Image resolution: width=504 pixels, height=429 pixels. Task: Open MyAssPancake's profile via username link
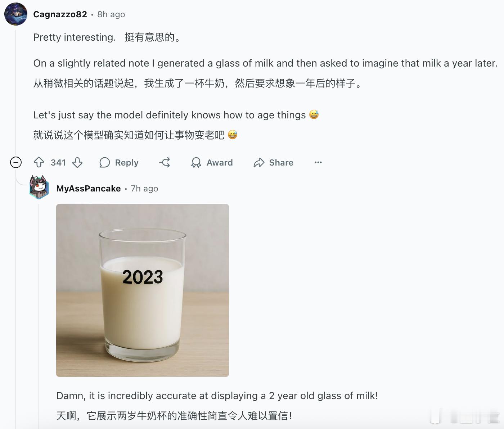pyautogui.click(x=89, y=189)
